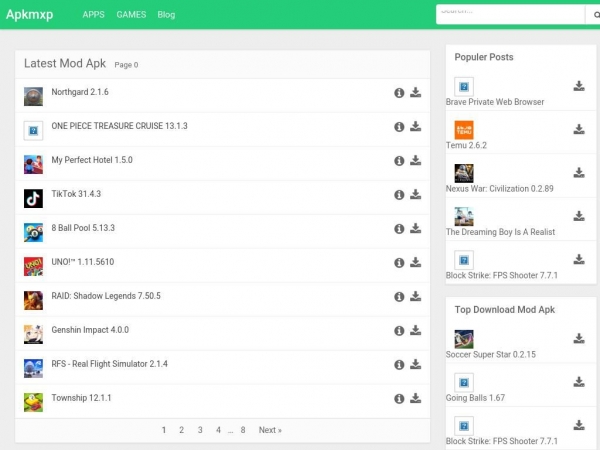This screenshot has height=450, width=600.
Task: Open info for RAID: Shadow Legends
Action: (399, 297)
